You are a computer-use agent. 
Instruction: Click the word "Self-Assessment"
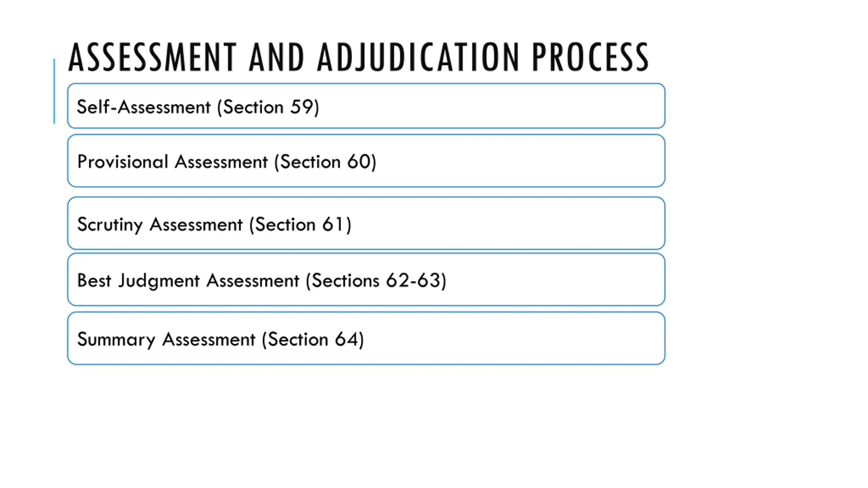coord(144,107)
